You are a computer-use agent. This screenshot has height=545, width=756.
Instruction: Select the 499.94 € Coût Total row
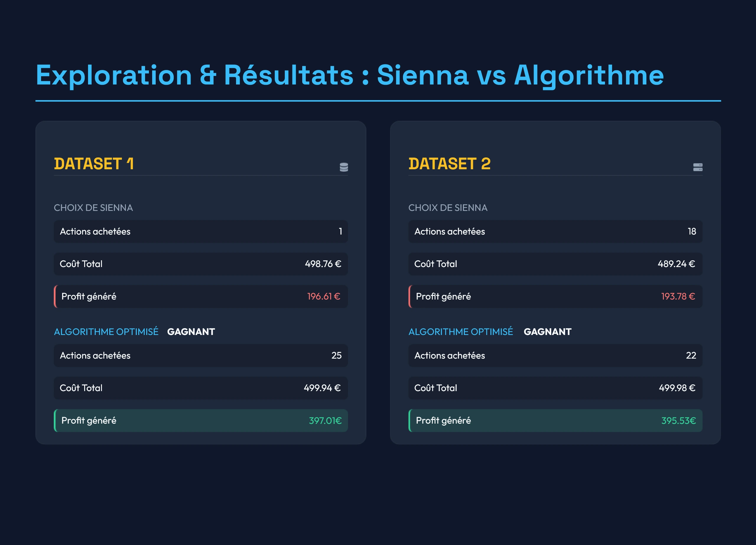201,388
